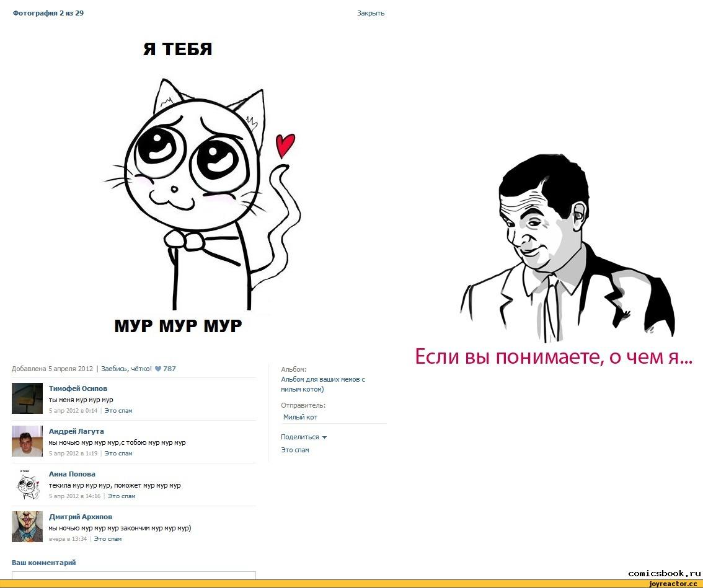Viewport: 703px width, 588px height.
Task: Close the photo viewer via Закрыть
Action: click(370, 14)
